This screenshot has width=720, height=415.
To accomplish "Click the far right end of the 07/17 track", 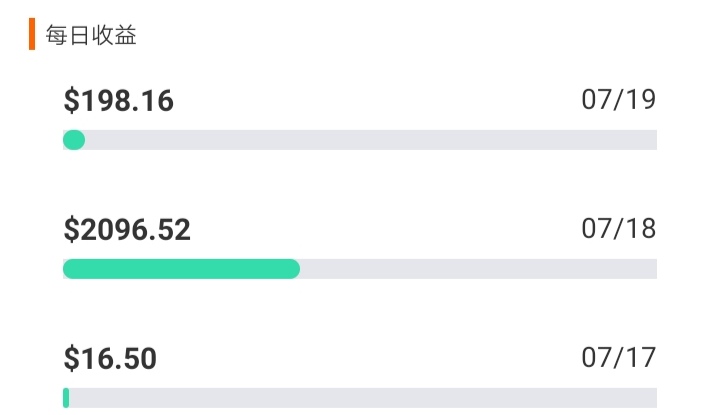I will tap(652, 398).
